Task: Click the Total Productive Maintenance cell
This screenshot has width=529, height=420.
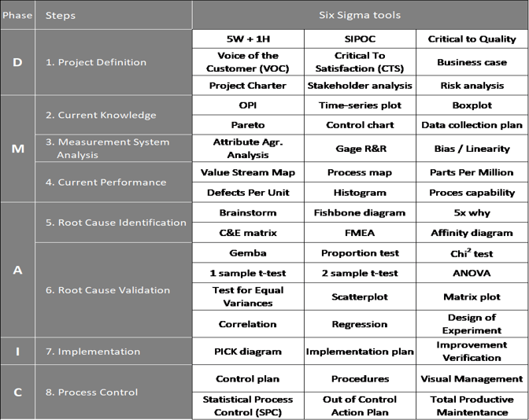Action: pyautogui.click(x=472, y=405)
